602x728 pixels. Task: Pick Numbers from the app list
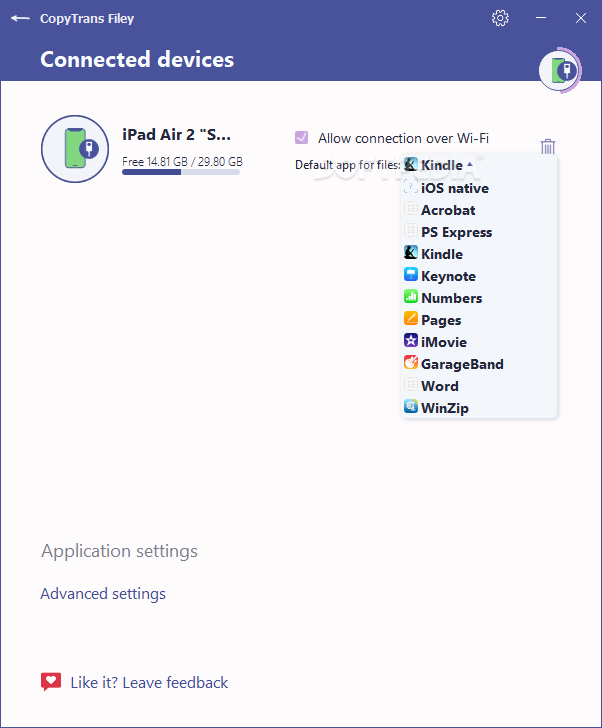coord(479,298)
